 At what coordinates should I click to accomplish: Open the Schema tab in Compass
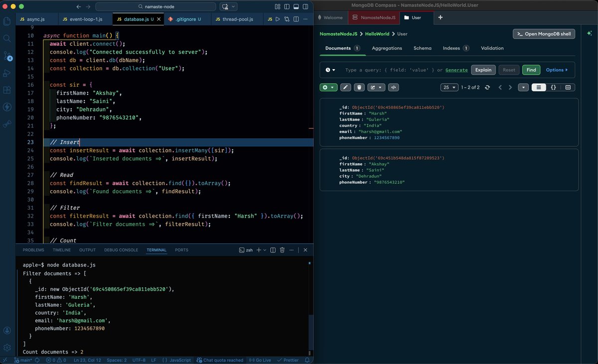(x=422, y=48)
